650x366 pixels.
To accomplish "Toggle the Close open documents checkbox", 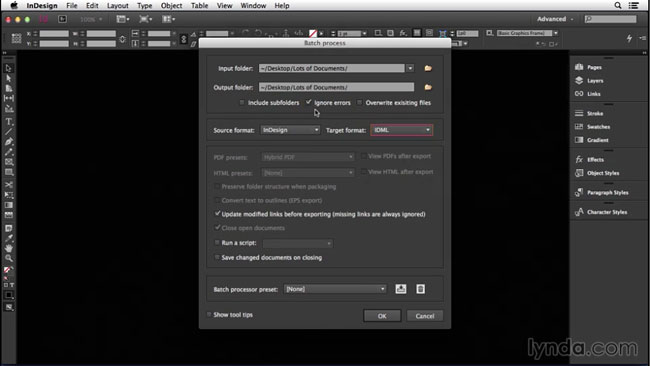I will pyautogui.click(x=217, y=228).
